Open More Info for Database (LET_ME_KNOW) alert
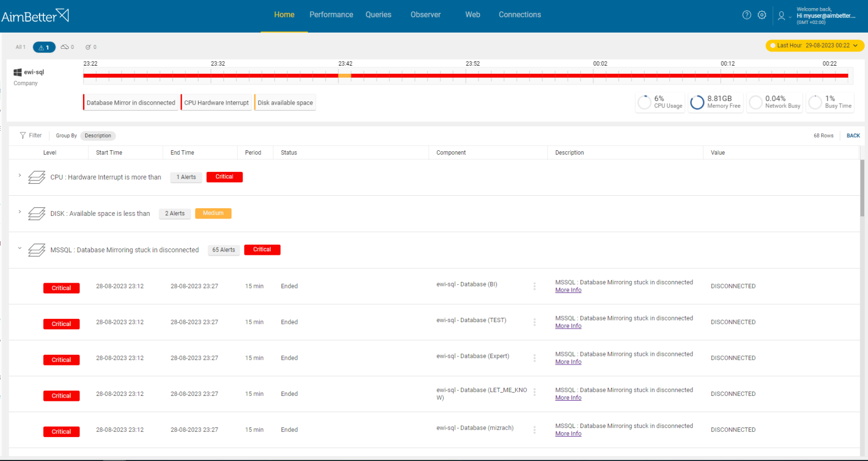Viewport: 868px width, 461px height. 568,398
